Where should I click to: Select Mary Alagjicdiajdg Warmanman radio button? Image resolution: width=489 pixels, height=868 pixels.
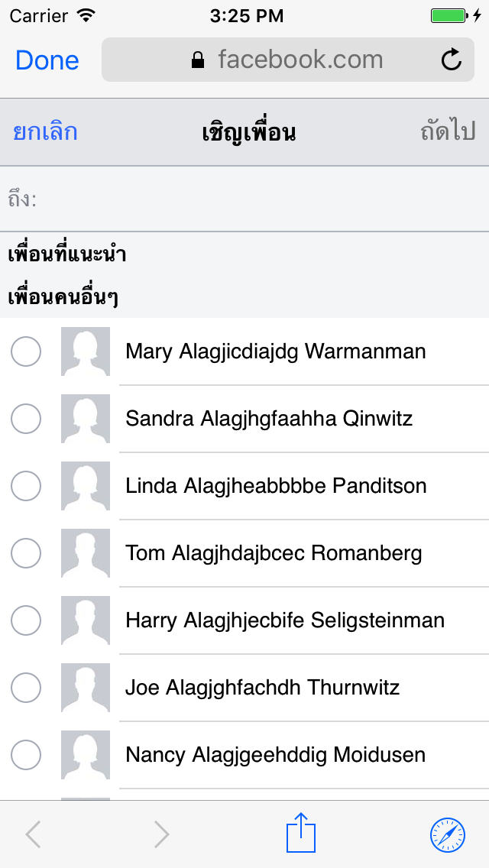26,351
